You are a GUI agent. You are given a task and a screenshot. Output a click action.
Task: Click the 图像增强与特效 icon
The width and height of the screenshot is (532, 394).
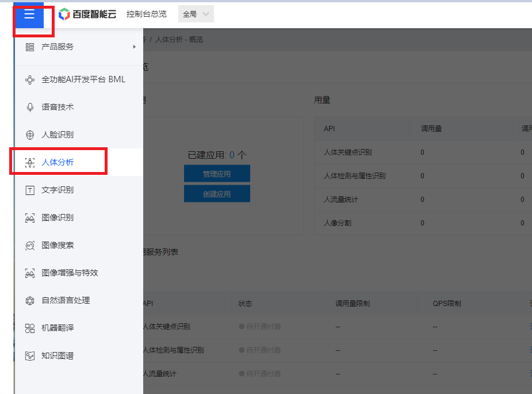pyautogui.click(x=30, y=273)
